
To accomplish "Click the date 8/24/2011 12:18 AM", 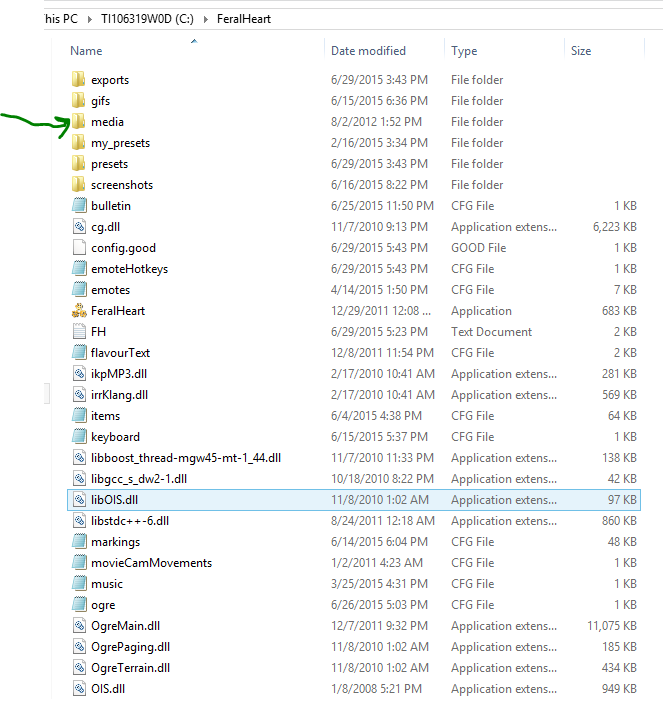I will click(382, 521).
